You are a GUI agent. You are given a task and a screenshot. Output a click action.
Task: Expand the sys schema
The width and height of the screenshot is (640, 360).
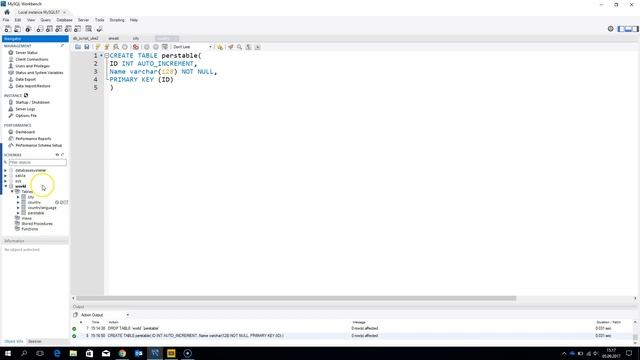[x=6, y=181]
